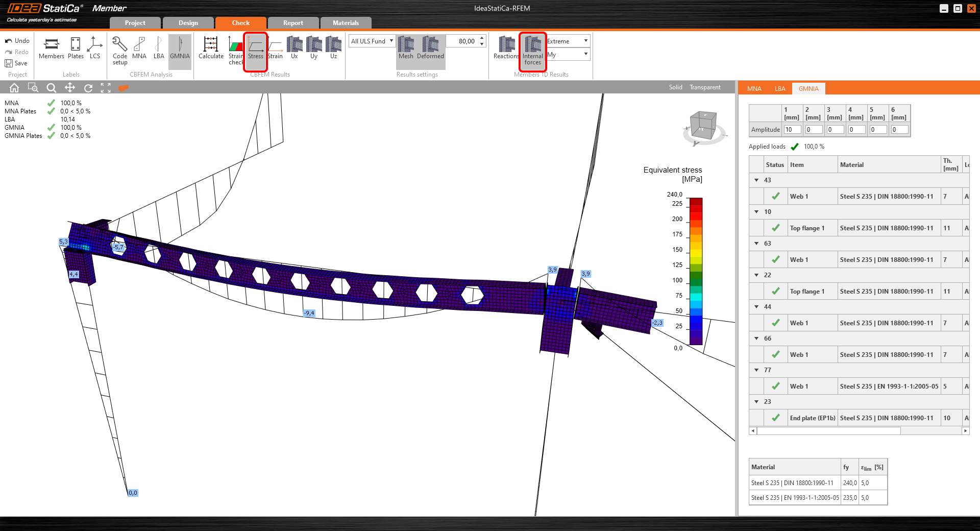This screenshot has width=980, height=531.
Task: Switch to the Report tab
Action: click(293, 23)
